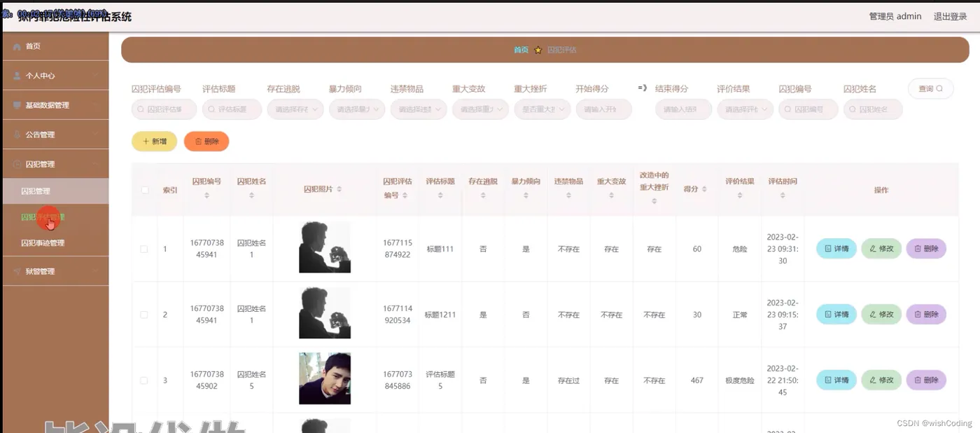Focus the 囚犯编号 search input

(x=808, y=109)
